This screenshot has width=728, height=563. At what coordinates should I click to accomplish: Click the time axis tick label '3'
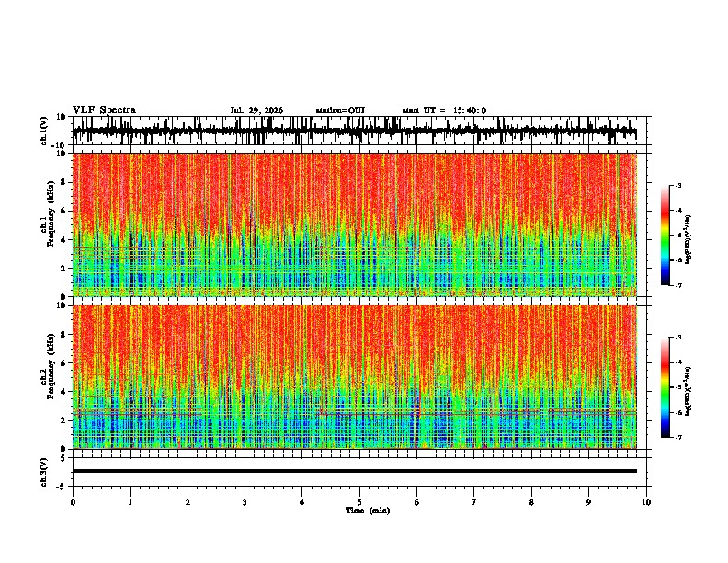[x=245, y=502]
